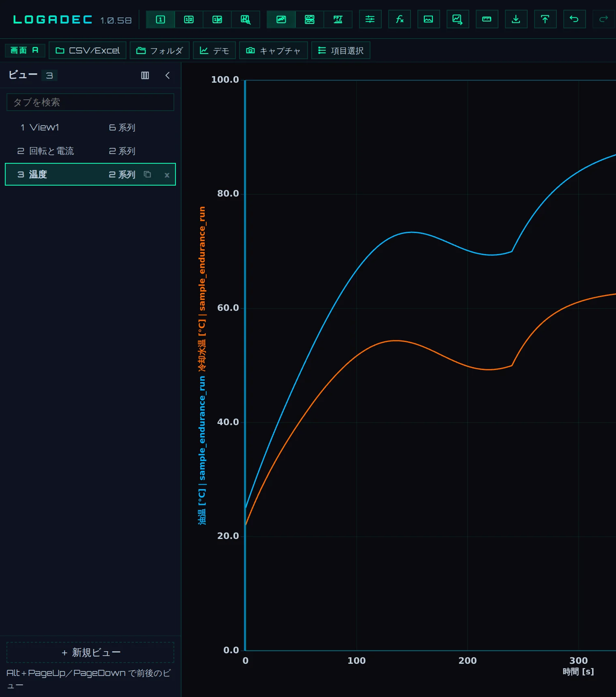Select the overlay line chart mode
The height and width of the screenshot is (697, 616).
[281, 19]
